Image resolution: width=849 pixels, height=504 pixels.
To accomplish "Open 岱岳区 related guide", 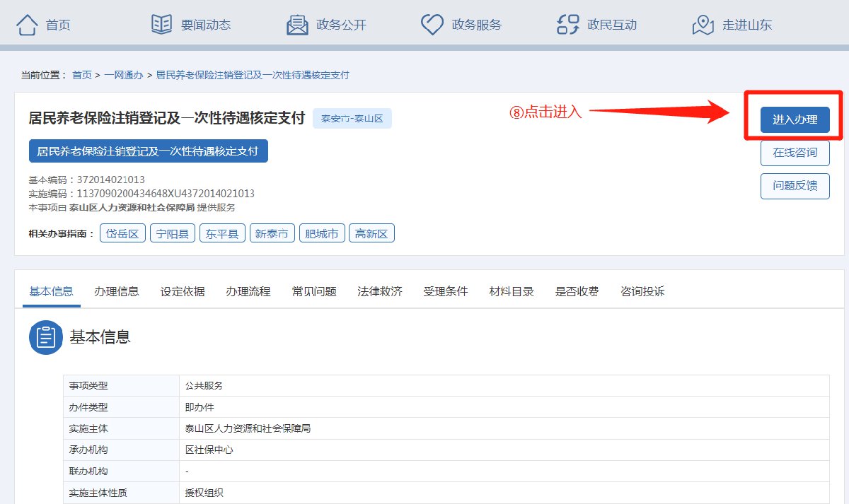I will coord(122,234).
